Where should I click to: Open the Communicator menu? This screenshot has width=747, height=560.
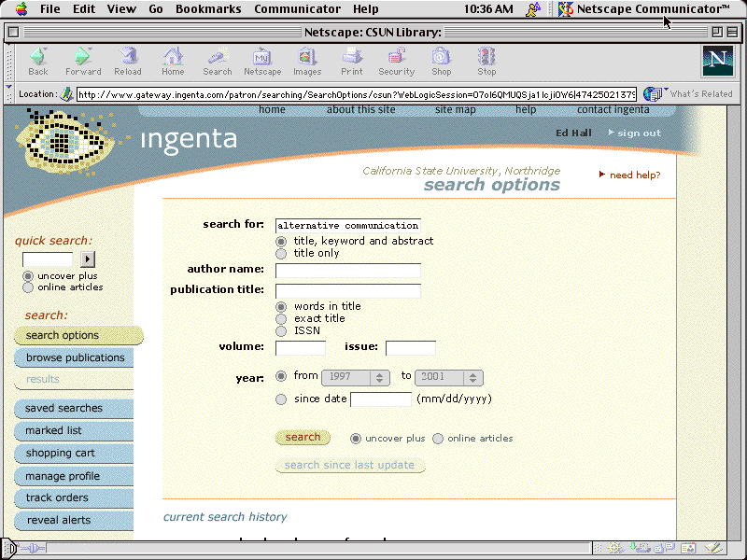point(297,8)
